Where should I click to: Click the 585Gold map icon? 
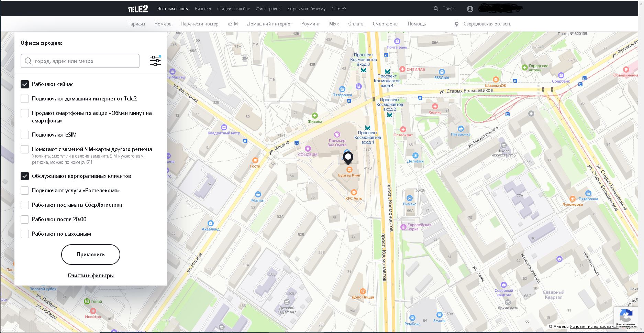[442, 72]
